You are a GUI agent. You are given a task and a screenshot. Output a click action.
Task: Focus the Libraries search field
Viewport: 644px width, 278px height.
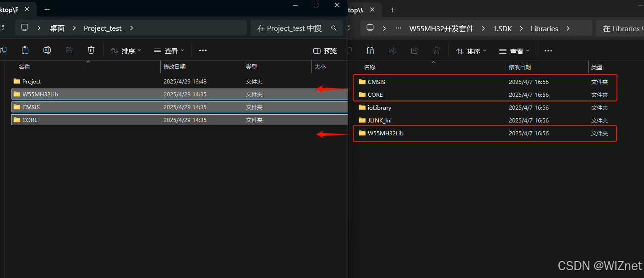620,28
